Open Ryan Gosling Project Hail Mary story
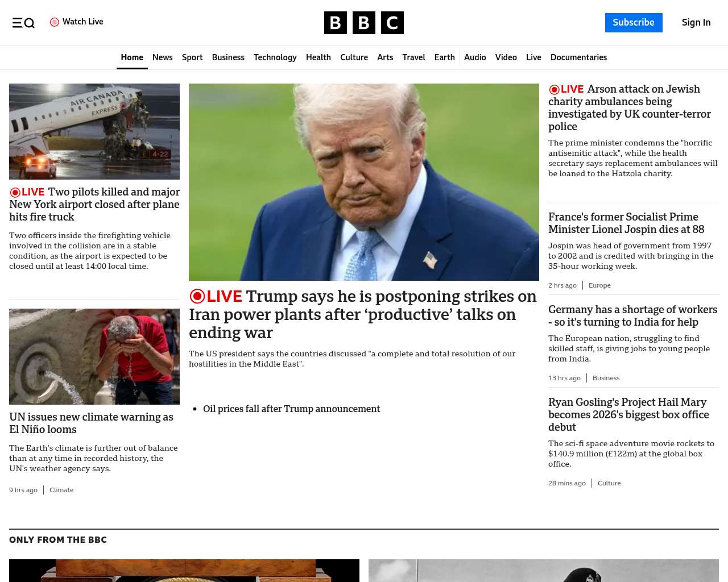 [628, 415]
